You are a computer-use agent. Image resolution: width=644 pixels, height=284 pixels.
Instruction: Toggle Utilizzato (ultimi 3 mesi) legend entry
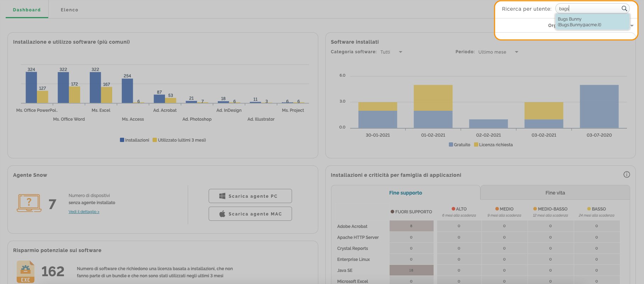tap(179, 140)
